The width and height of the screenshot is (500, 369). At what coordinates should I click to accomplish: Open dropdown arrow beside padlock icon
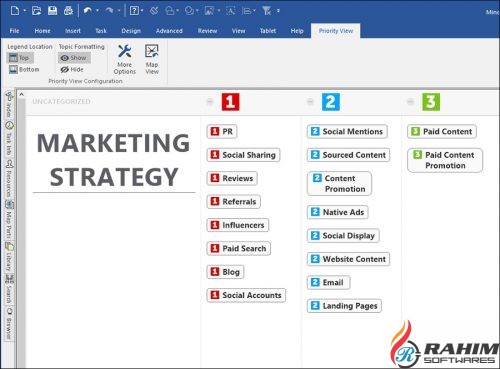(x=178, y=11)
